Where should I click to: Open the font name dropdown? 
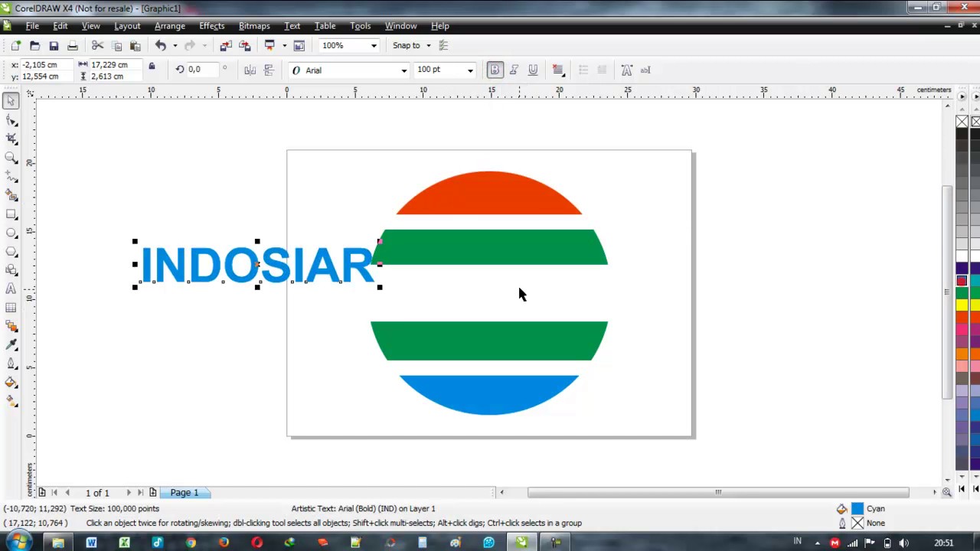pyautogui.click(x=403, y=70)
